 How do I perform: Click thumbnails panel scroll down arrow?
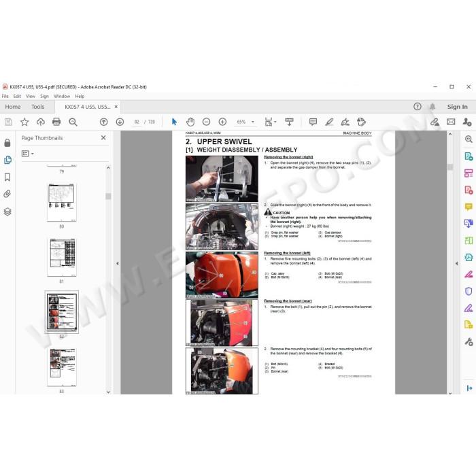(x=108, y=392)
